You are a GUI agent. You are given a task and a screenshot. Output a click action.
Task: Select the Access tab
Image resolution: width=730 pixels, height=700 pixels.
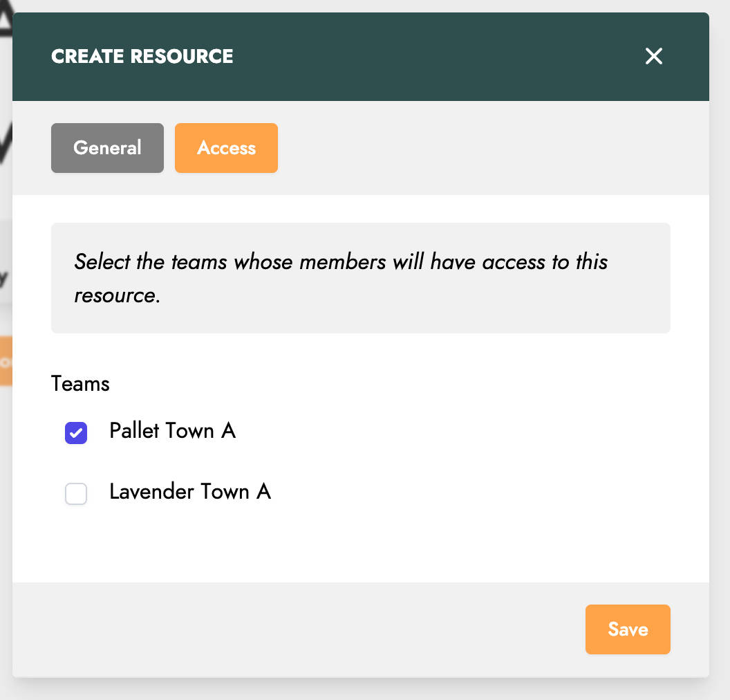226,148
